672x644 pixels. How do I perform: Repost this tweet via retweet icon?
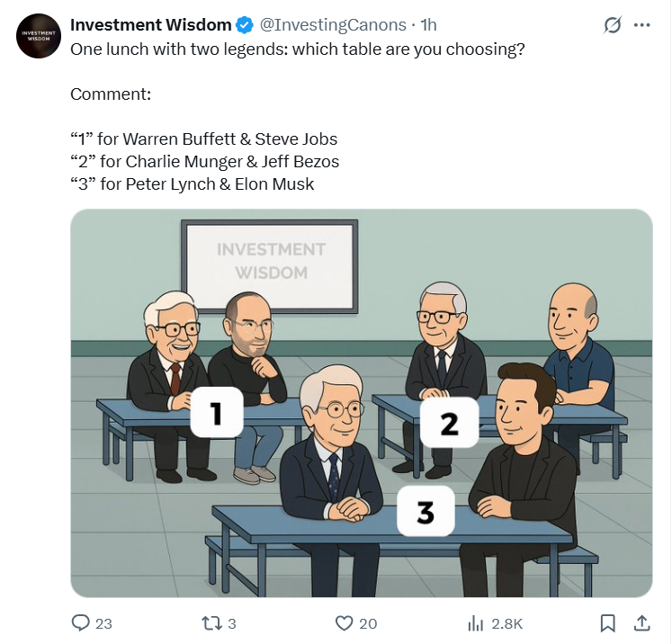tap(211, 623)
